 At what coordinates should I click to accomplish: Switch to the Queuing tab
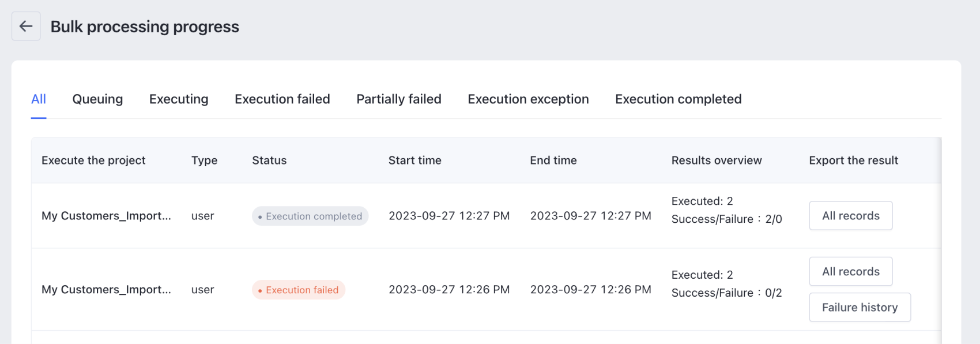tap(96, 99)
